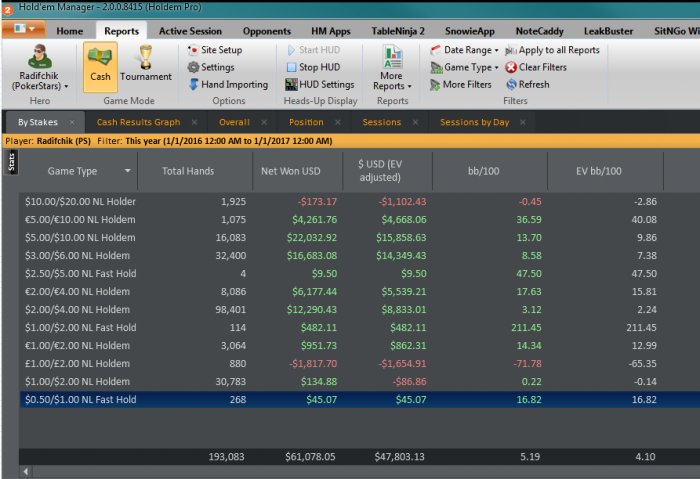The height and width of the screenshot is (479, 700).
Task: Expand the Game Type filter dropdown
Action: click(465, 67)
